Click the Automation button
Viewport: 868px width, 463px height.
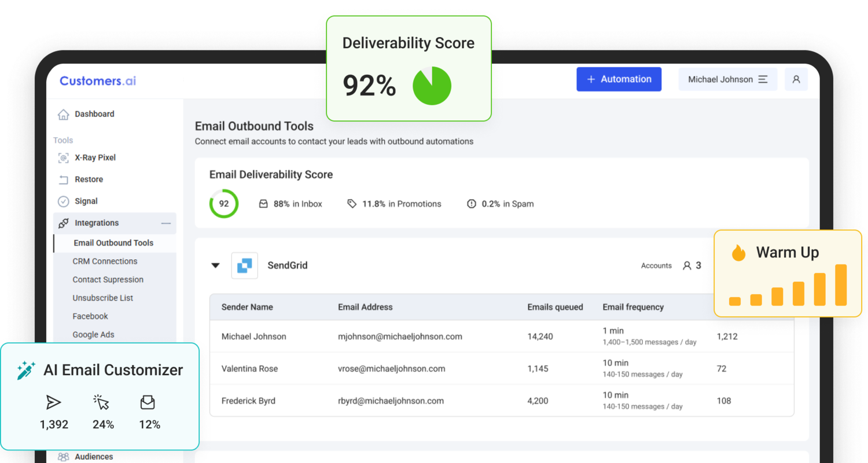coord(619,79)
